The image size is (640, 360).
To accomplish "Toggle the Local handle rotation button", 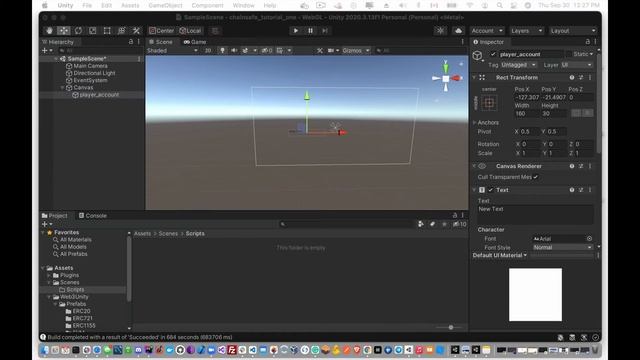I will coord(190,31).
